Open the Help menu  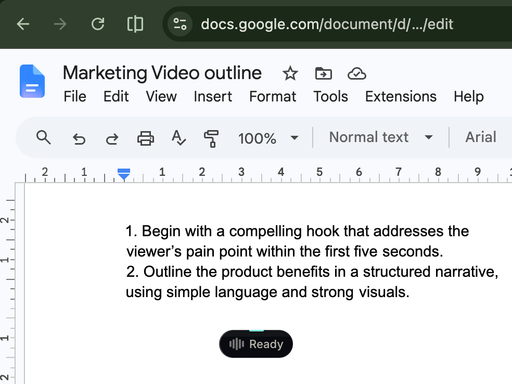(x=468, y=97)
